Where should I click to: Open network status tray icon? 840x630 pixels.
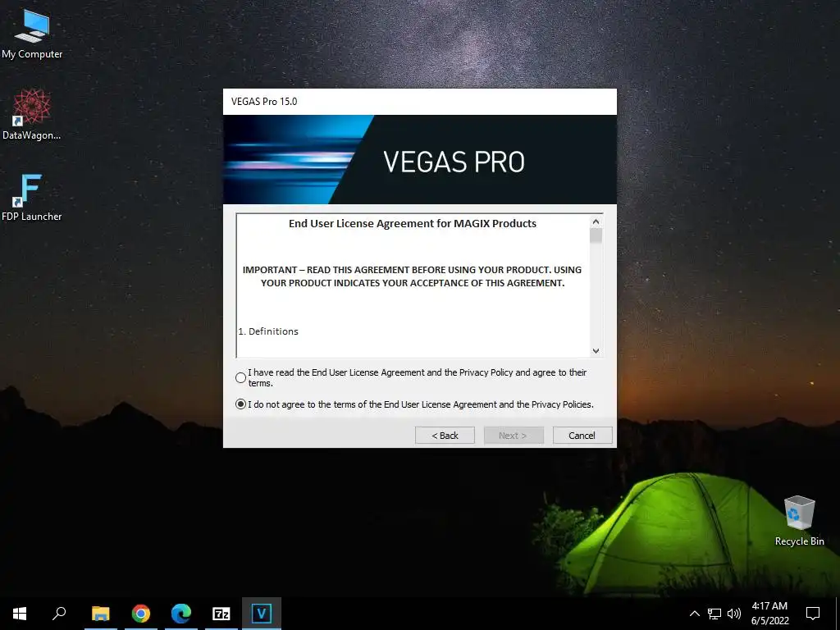click(x=714, y=614)
